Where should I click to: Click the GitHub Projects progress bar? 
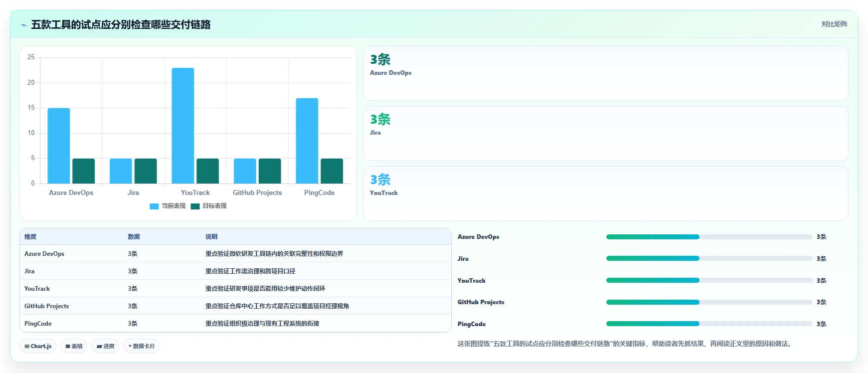click(x=709, y=302)
